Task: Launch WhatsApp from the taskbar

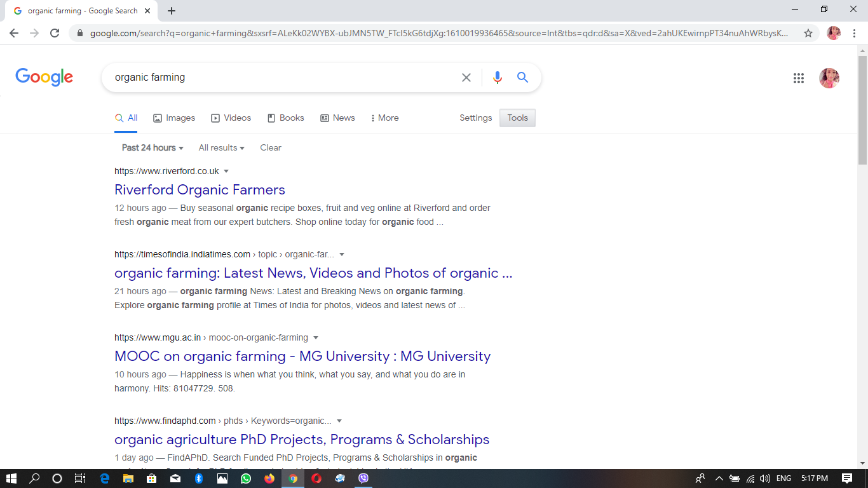Action: [x=246, y=478]
